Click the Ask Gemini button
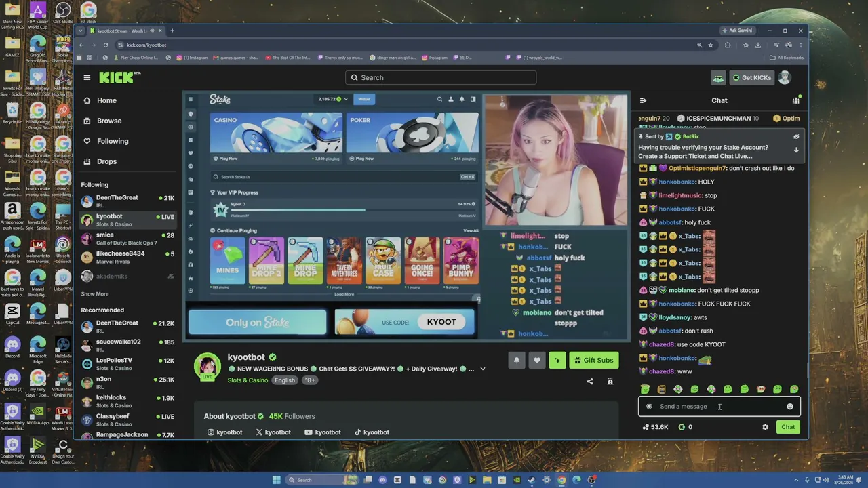 click(x=737, y=30)
